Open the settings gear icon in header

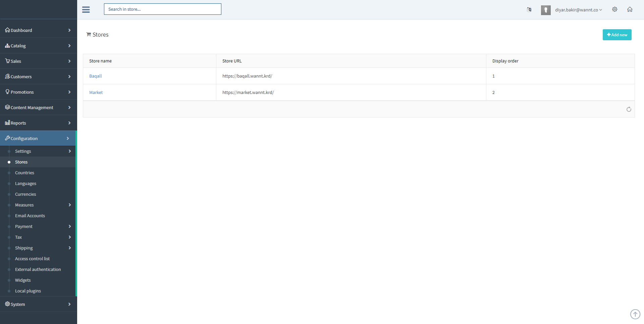[x=614, y=9]
